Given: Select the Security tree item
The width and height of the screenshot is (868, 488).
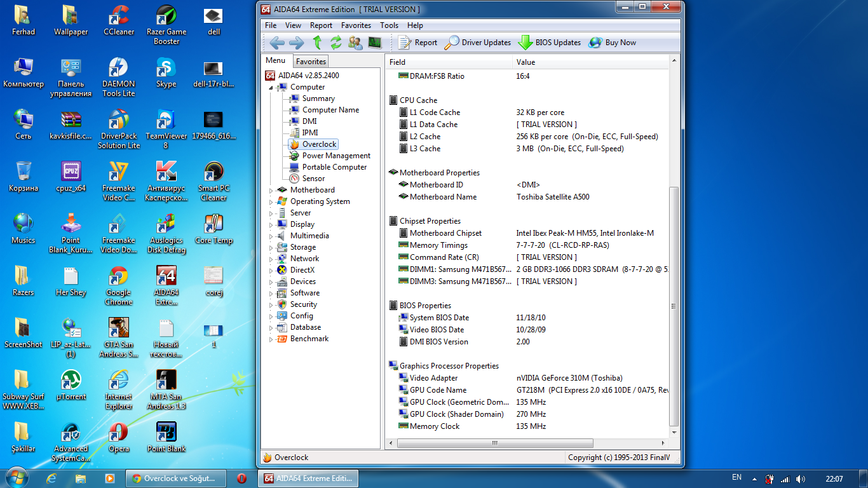Looking at the screenshot, I should (x=303, y=304).
